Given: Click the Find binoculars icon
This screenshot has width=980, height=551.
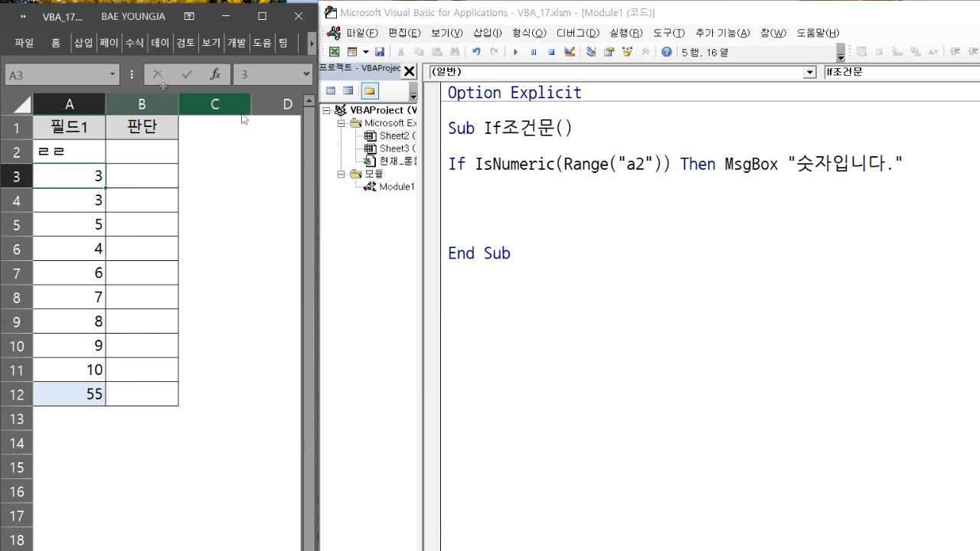Looking at the screenshot, I should 455,52.
